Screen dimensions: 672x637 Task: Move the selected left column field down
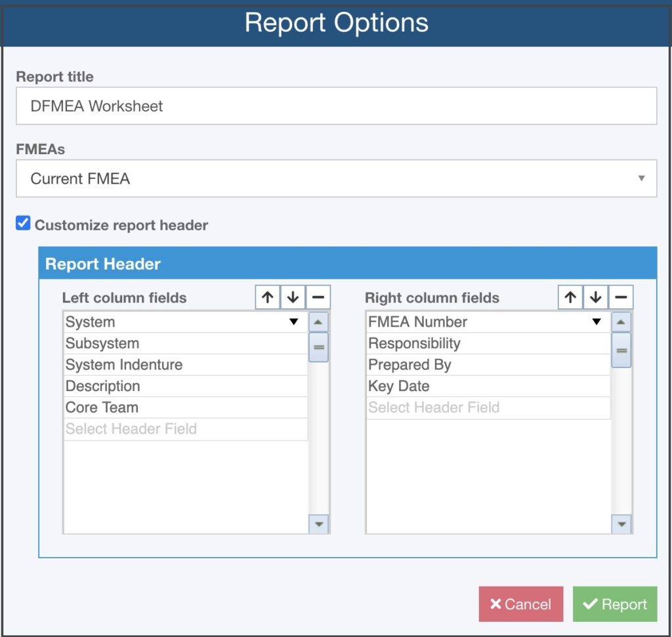point(293,297)
